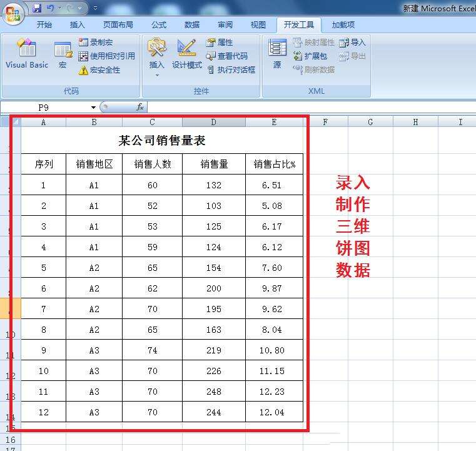Image resolution: width=476 pixels, height=451 pixels.
Task: Select cell with value 9.62
Action: point(274,308)
